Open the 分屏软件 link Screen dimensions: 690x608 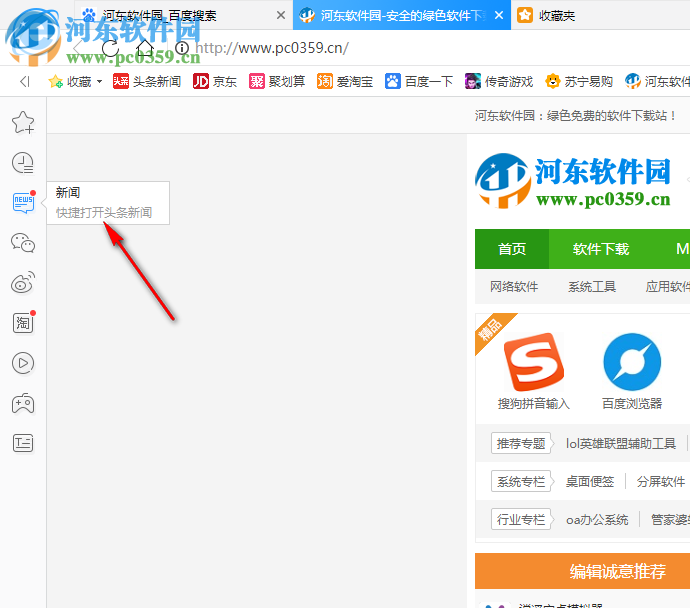click(x=661, y=481)
